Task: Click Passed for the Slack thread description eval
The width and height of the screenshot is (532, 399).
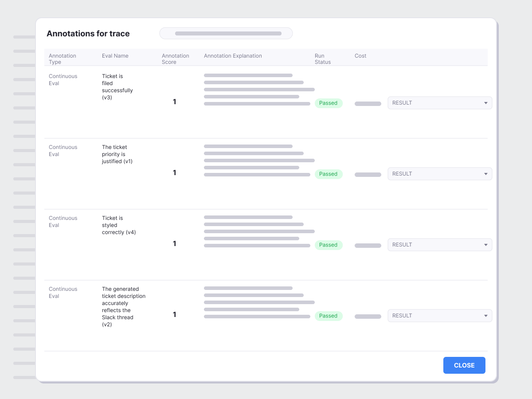Action: tap(329, 316)
